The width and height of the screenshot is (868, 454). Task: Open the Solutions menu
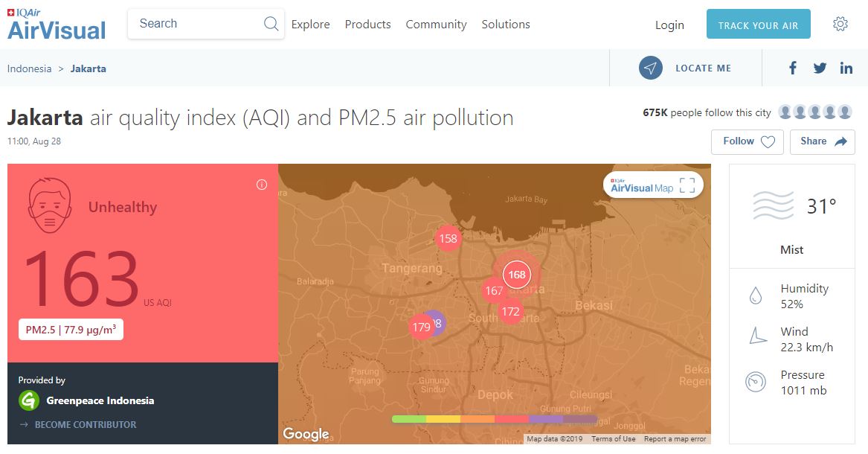click(506, 25)
